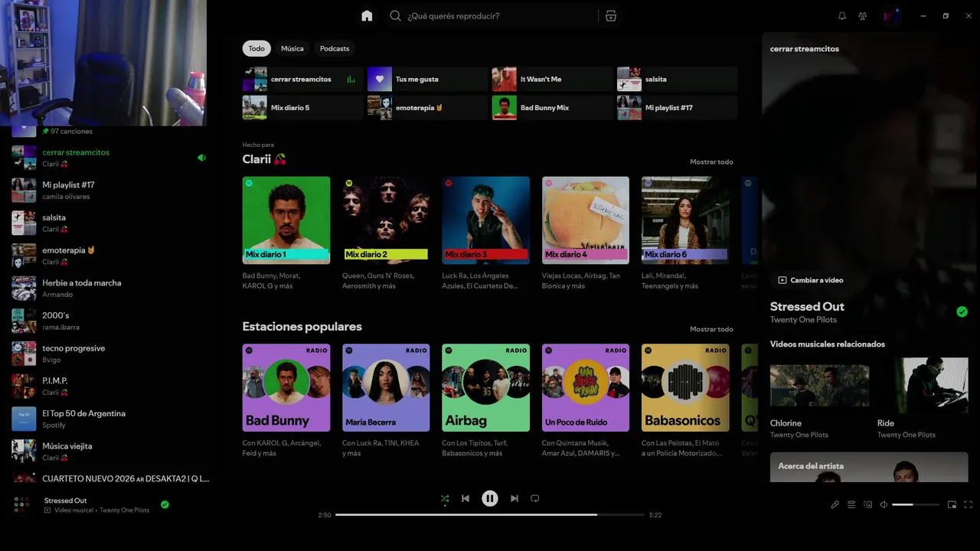Open the mini player icon
The image size is (980, 551).
coord(952,504)
